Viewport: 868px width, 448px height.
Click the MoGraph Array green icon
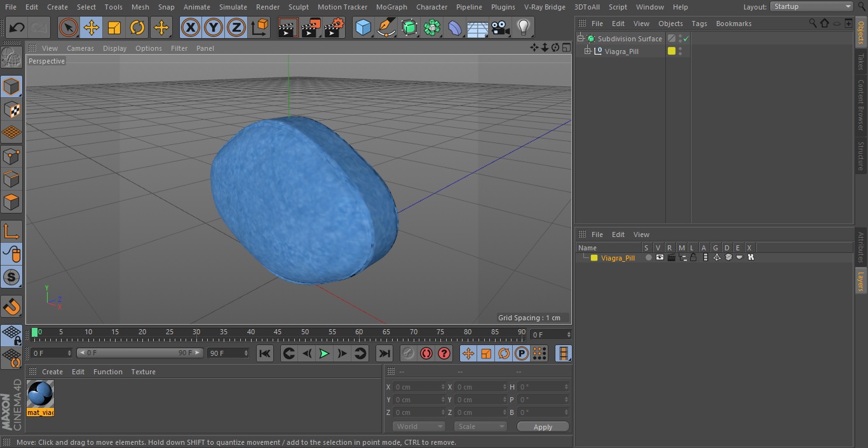coord(432,27)
